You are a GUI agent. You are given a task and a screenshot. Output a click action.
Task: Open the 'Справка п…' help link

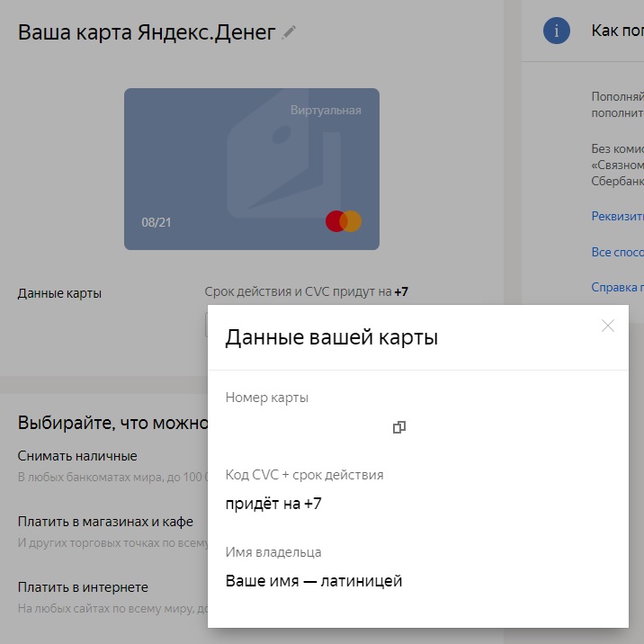click(617, 288)
